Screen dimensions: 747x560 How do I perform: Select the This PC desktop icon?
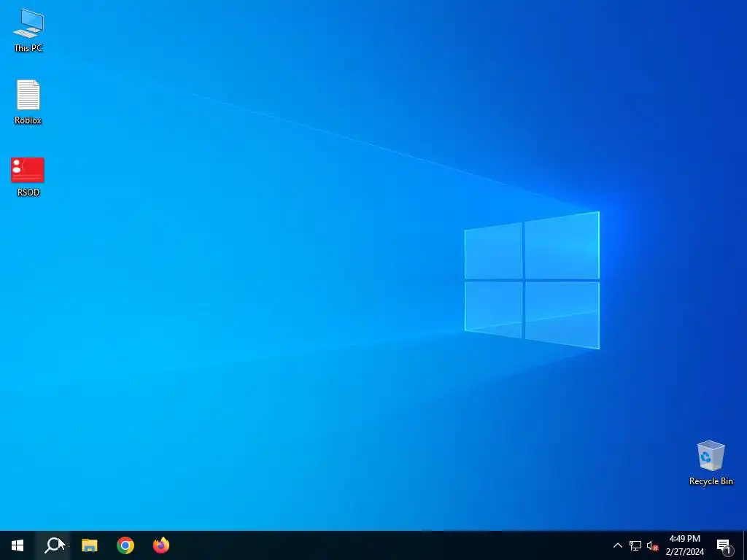pyautogui.click(x=28, y=30)
